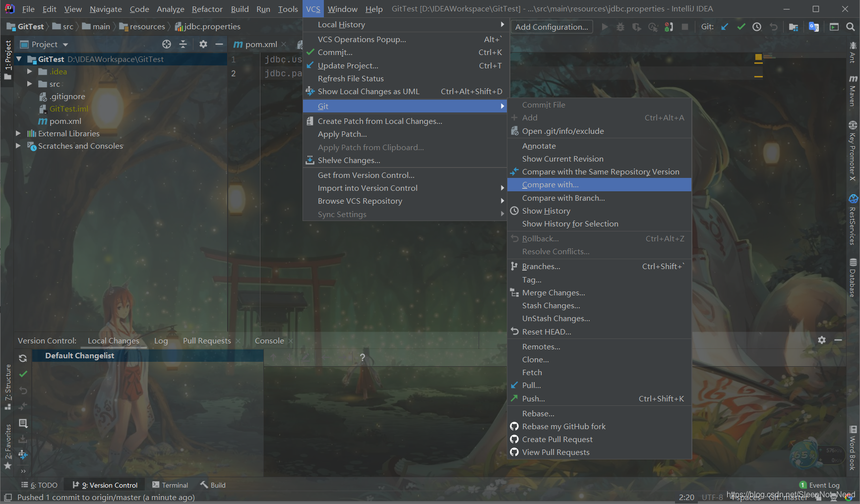Open Search Everywhere magnifier icon
860x504 pixels.
851,27
